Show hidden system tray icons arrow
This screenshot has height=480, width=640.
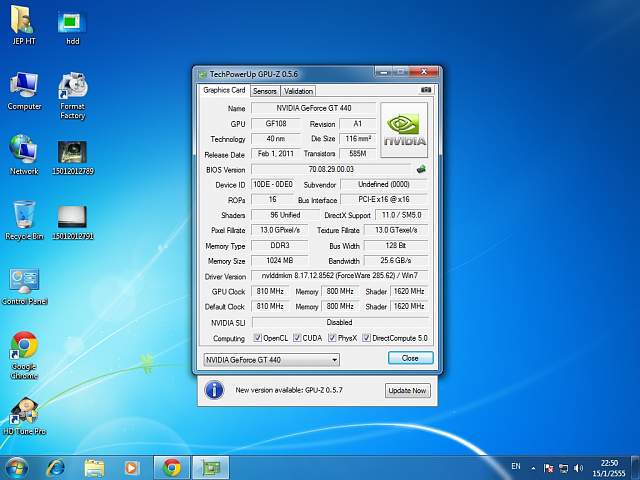(535, 467)
